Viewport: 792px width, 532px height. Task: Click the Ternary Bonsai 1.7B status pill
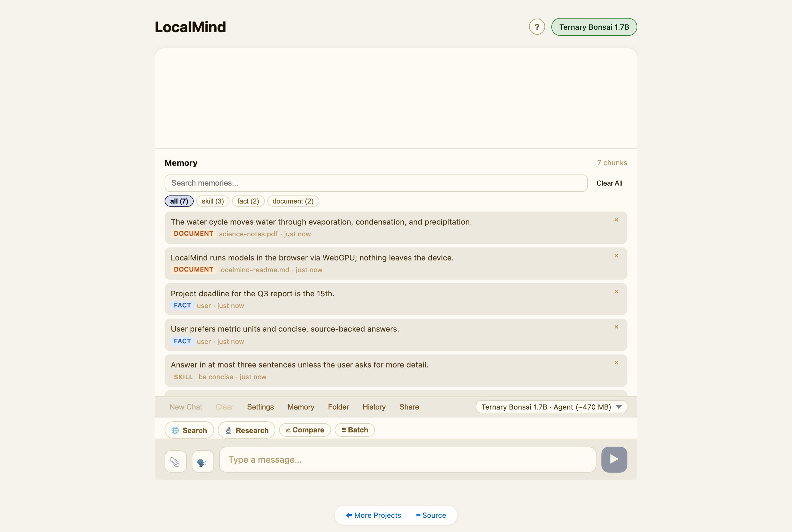point(594,27)
